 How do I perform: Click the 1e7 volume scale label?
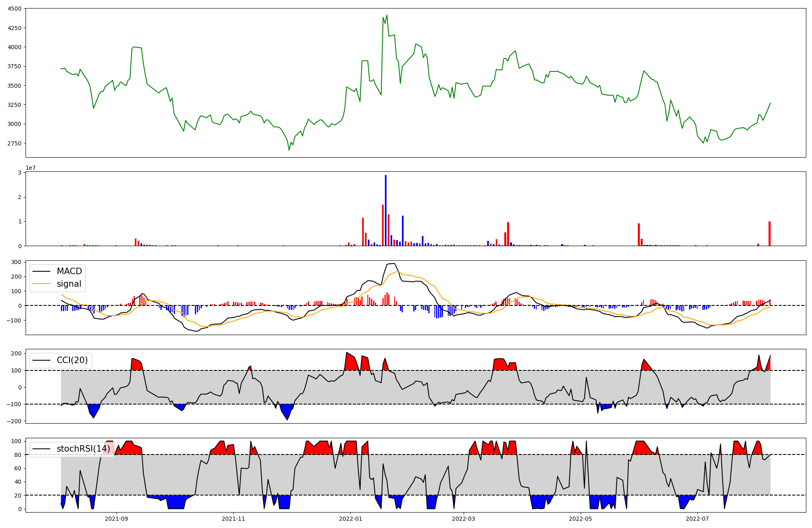coord(30,168)
